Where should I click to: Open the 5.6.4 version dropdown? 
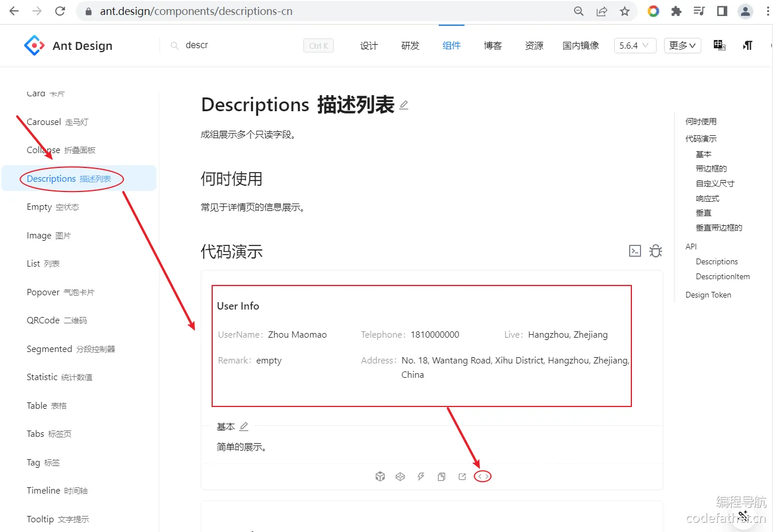coord(635,46)
